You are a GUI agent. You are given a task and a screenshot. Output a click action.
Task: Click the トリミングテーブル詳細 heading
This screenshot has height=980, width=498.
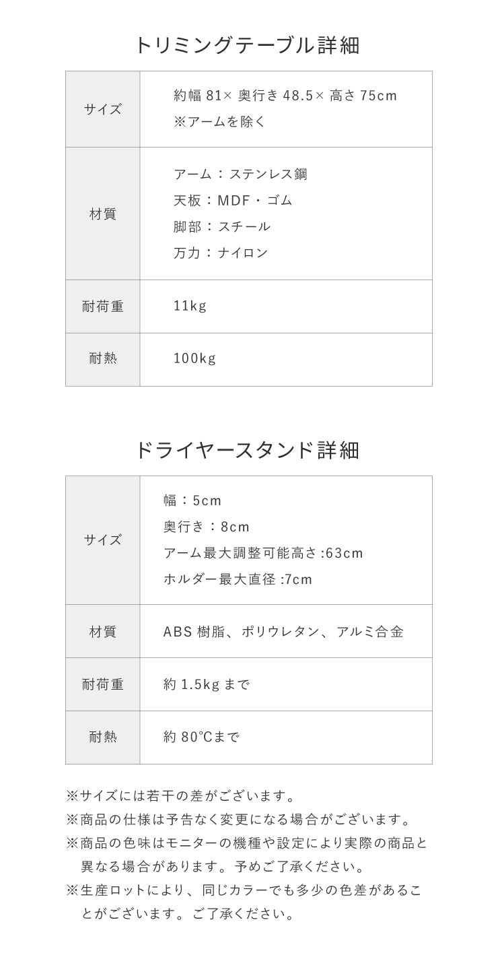[x=248, y=45]
